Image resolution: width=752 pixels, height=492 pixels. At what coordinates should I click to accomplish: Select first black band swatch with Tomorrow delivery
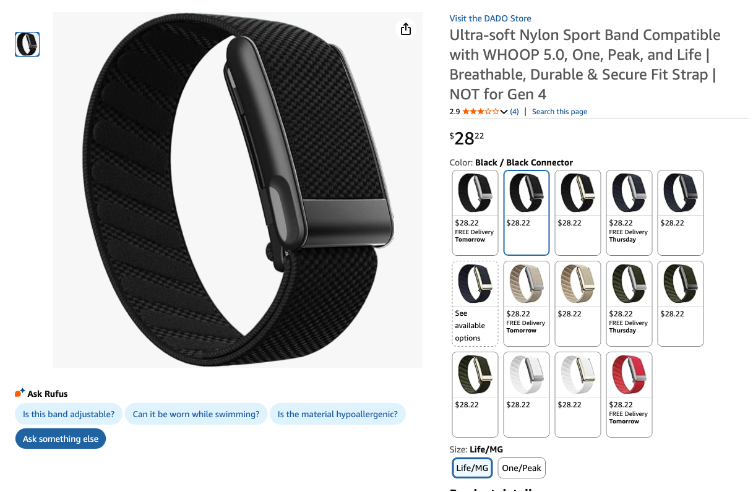pyautogui.click(x=475, y=212)
